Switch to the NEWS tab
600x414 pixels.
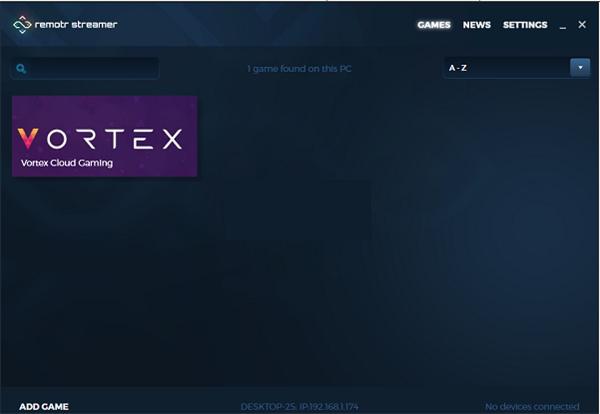(x=476, y=25)
